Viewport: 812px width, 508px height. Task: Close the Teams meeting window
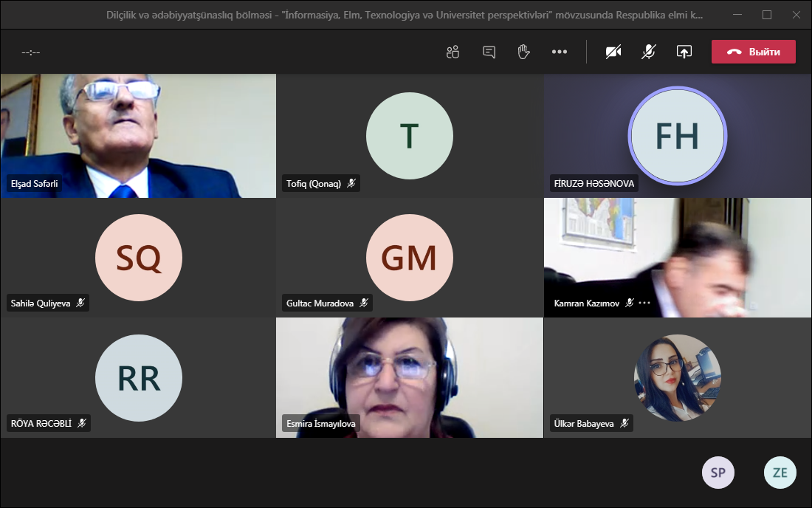point(796,15)
